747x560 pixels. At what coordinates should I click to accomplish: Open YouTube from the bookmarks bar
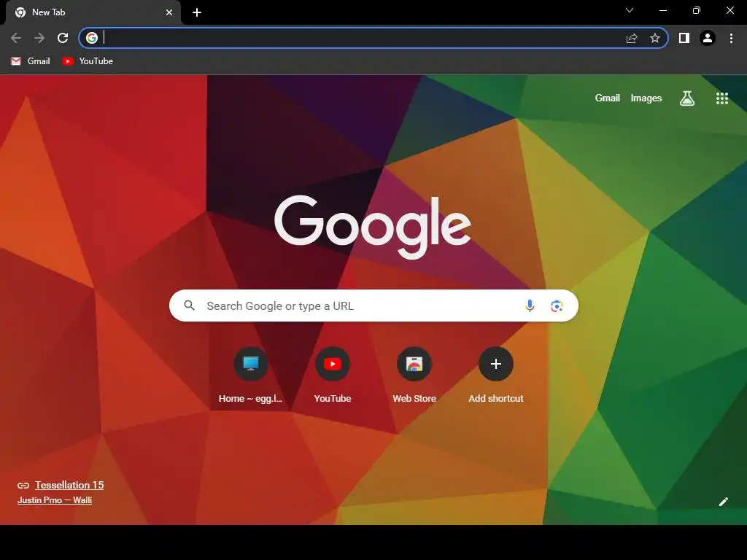pyautogui.click(x=88, y=61)
